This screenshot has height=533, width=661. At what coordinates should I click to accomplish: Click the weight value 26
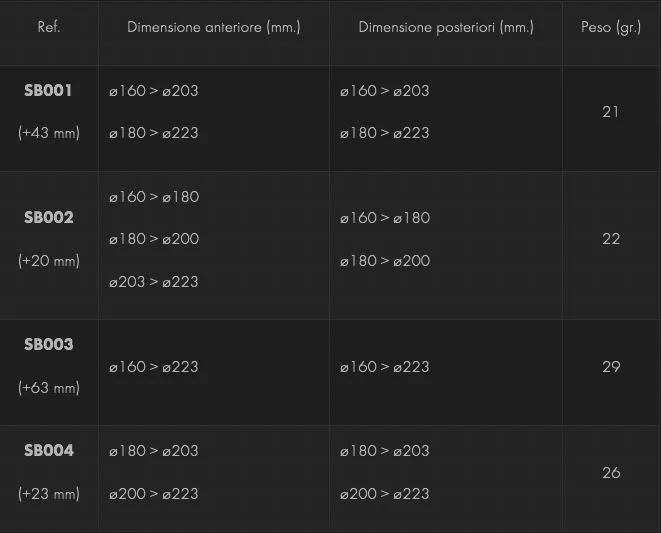tap(611, 473)
